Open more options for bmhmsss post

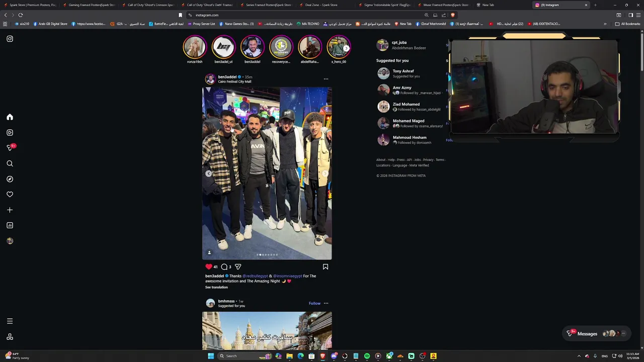(x=326, y=303)
